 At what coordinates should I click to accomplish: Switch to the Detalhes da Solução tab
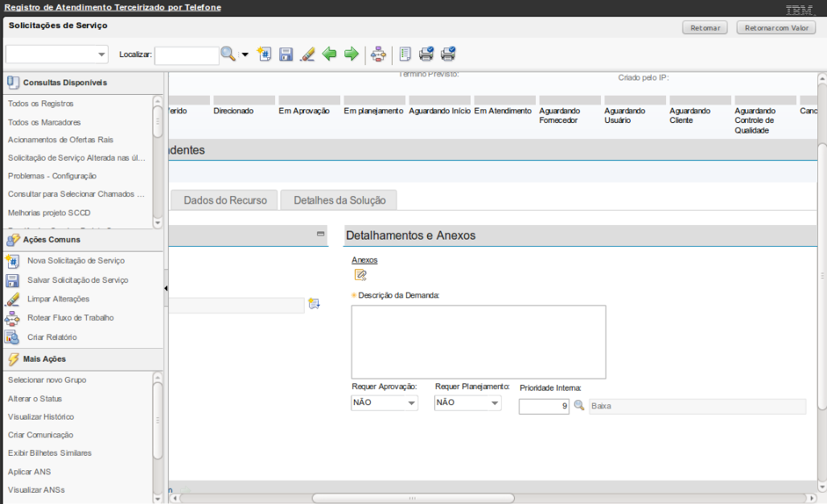(339, 200)
